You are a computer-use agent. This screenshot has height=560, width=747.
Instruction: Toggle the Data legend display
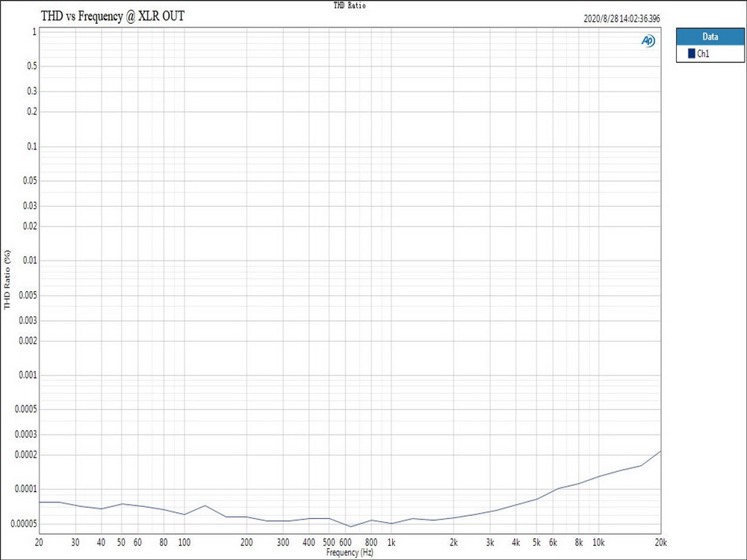pos(710,37)
